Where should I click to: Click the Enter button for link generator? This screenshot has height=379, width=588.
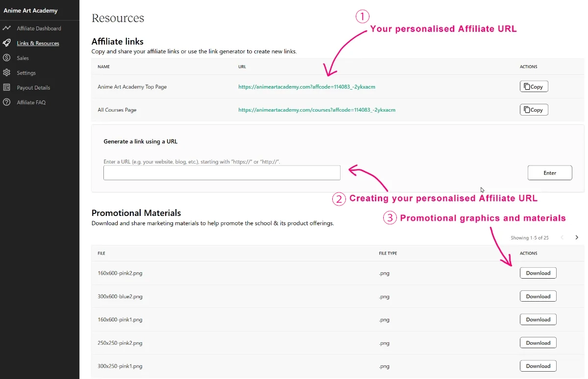550,173
